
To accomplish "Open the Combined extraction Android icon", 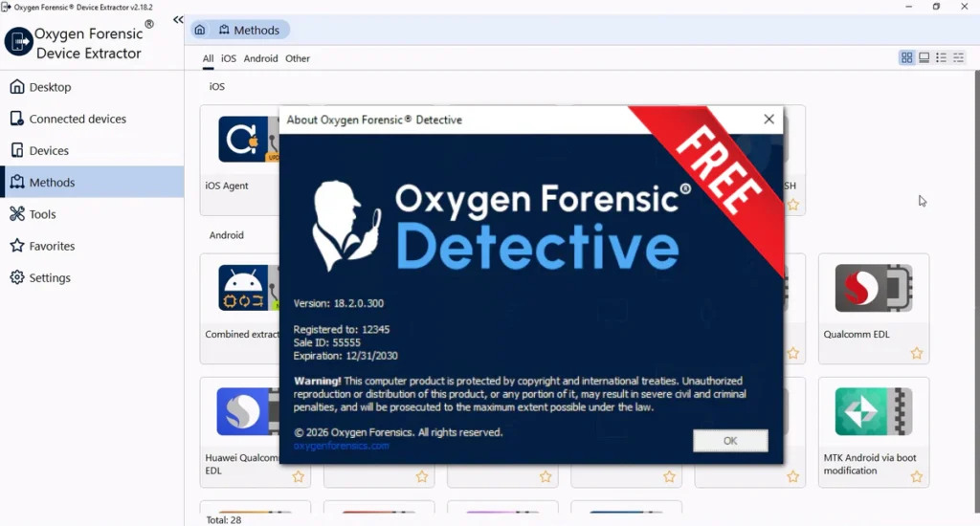I will [x=248, y=288].
